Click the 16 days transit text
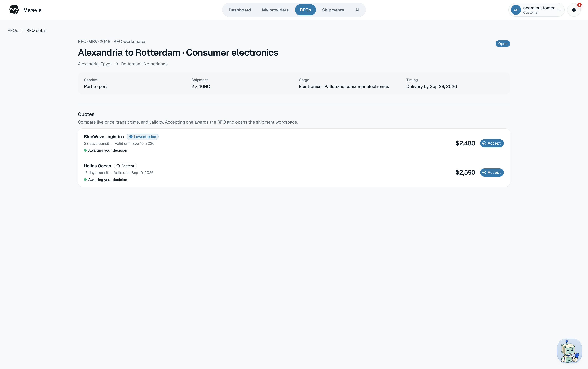Image resolution: width=588 pixels, height=369 pixels. click(x=96, y=173)
